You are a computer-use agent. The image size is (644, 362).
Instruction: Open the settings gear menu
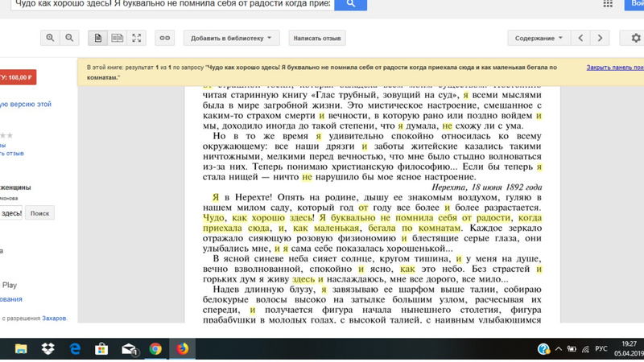coord(634,38)
